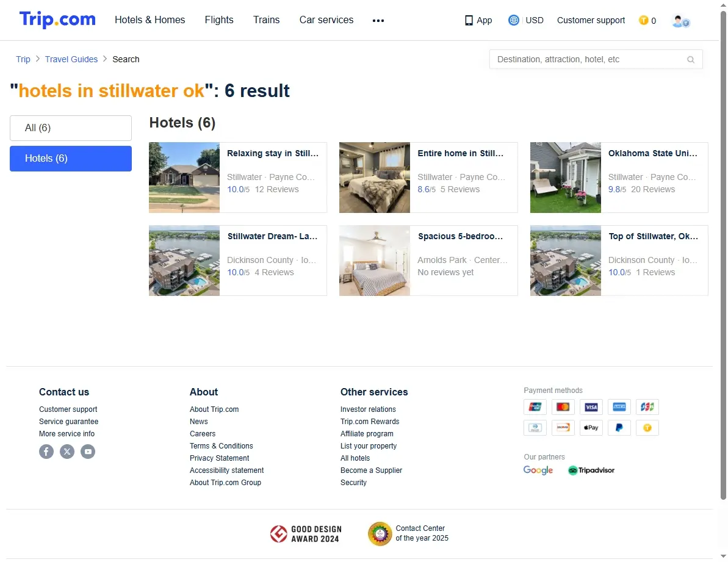Open the News footer link
The width and height of the screenshot is (728, 562).
[x=199, y=422]
